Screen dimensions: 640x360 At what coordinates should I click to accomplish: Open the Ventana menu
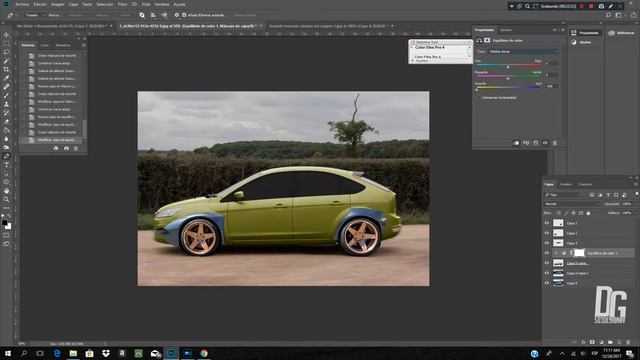tap(162, 4)
